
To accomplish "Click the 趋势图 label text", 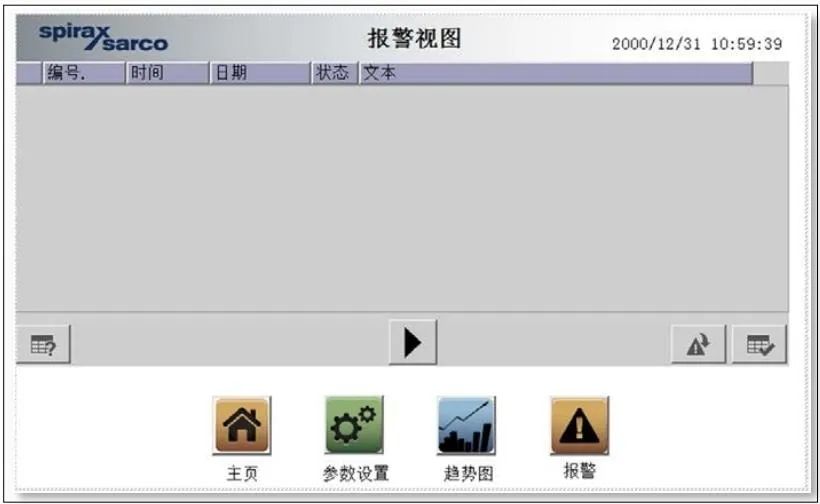I will (469, 474).
